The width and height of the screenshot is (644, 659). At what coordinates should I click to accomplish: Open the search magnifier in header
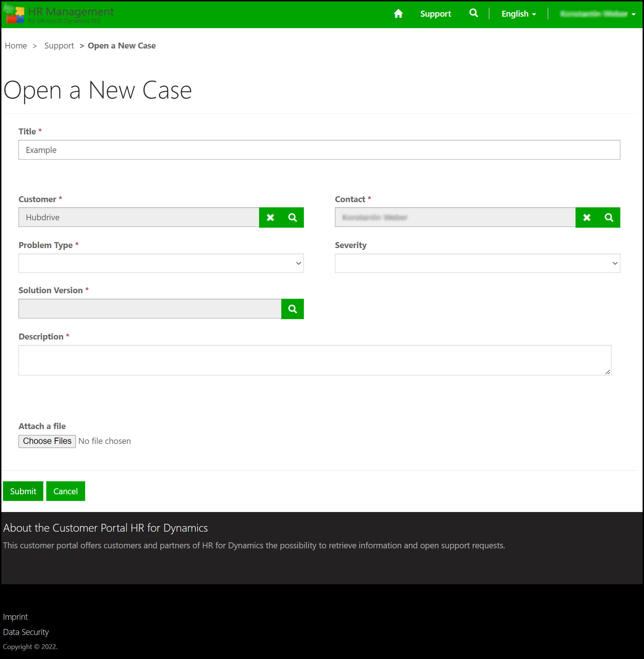(x=473, y=13)
